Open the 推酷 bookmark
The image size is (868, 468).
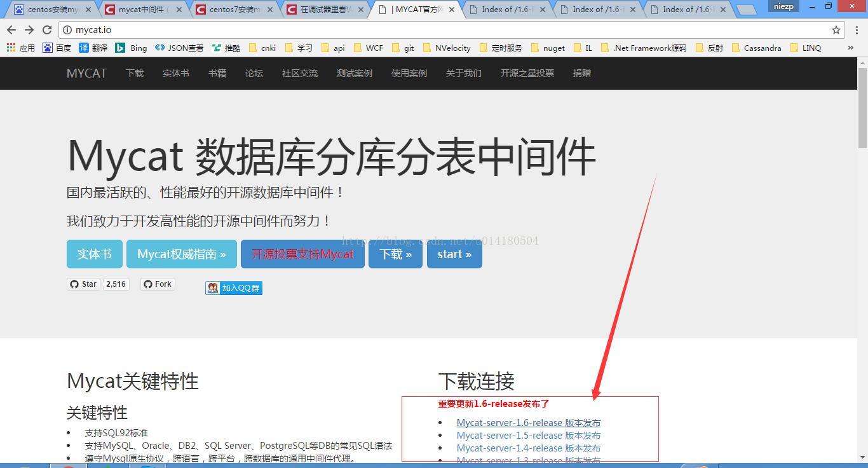[x=226, y=48]
